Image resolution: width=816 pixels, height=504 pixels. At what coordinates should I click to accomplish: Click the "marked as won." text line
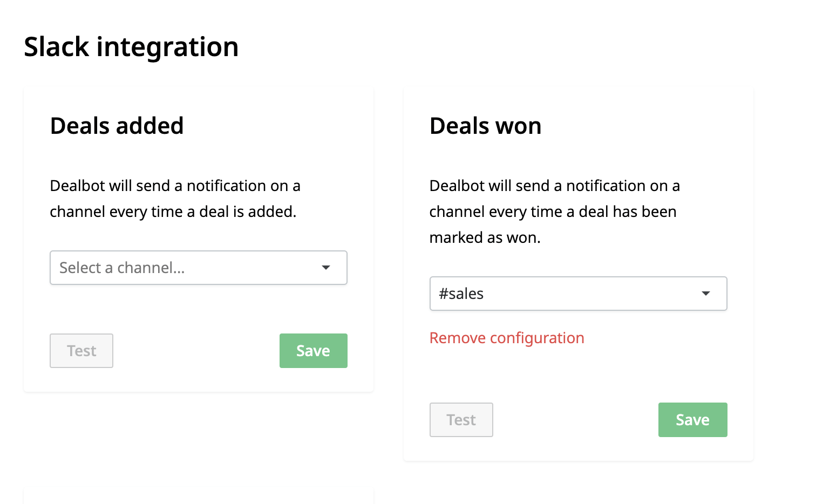tap(485, 237)
